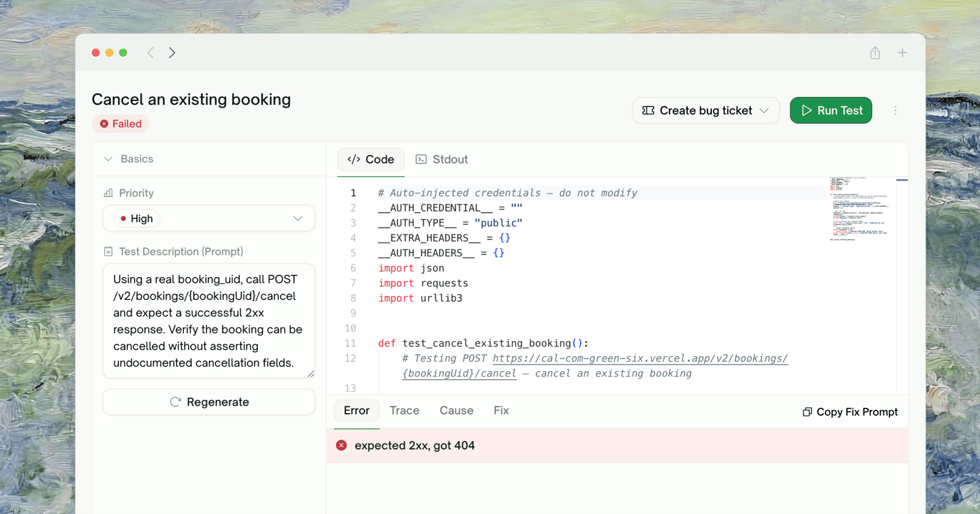This screenshot has width=980, height=514.
Task: Click the code editor vertical scrollbar
Action: click(x=902, y=285)
